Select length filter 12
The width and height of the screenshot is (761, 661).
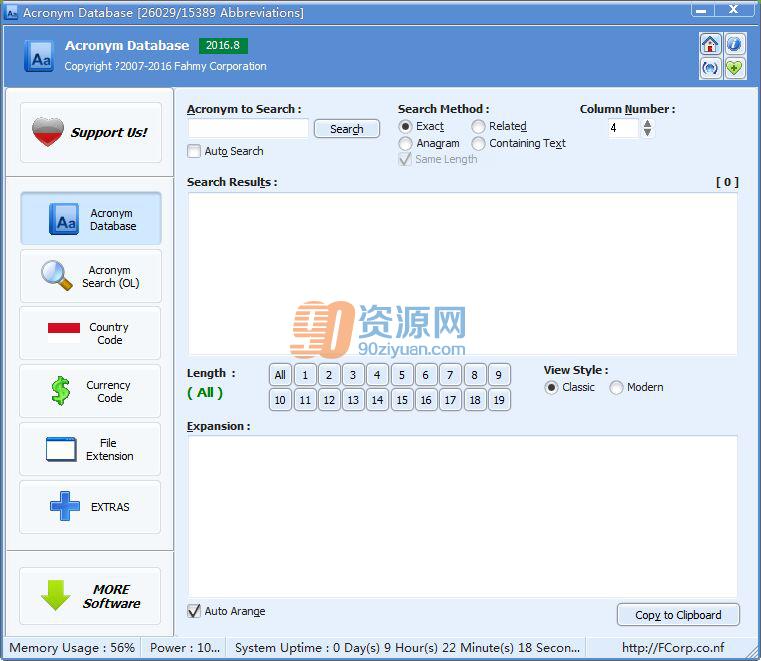point(329,400)
